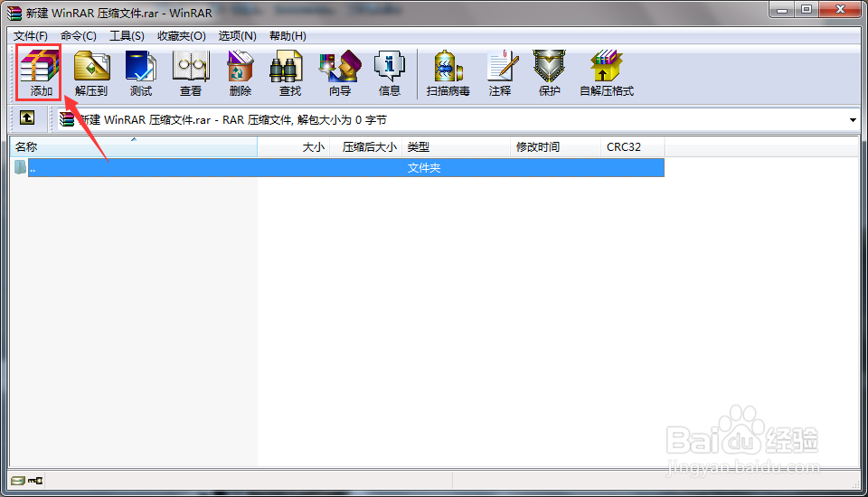
Task: Click the key password icon in status bar
Action: 35,481
